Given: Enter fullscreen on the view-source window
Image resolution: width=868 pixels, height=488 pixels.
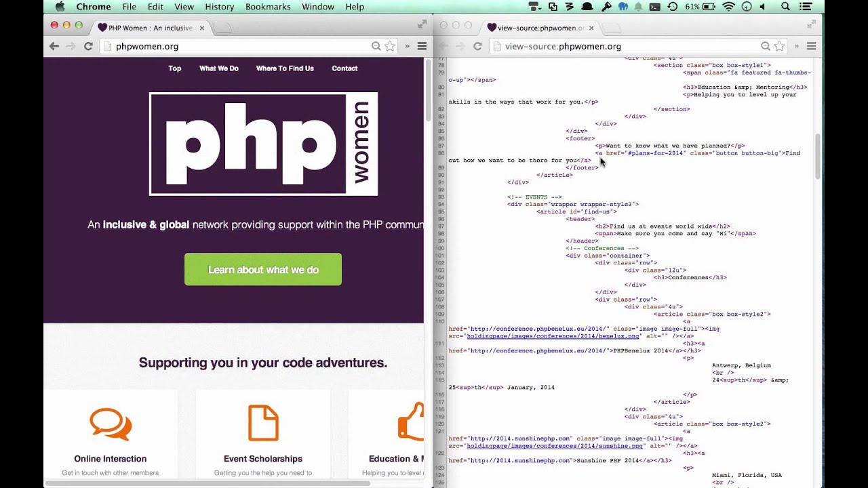Looking at the screenshot, I should coord(812,24).
